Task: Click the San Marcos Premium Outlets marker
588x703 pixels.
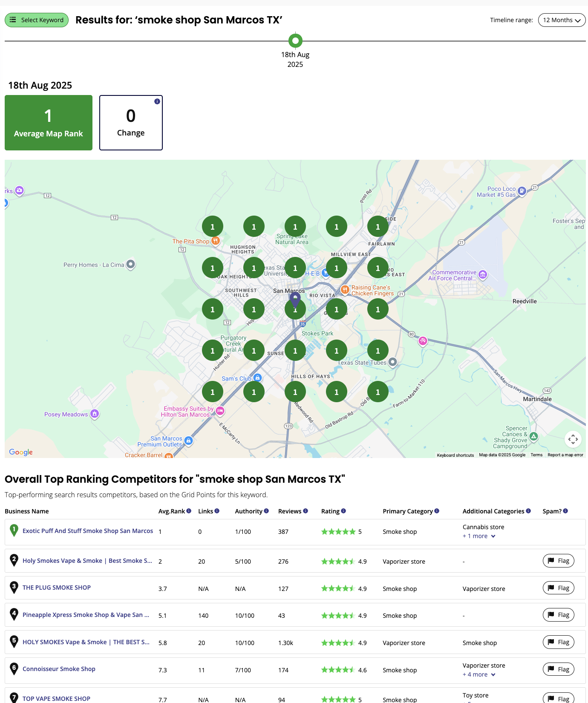Action: (189, 441)
